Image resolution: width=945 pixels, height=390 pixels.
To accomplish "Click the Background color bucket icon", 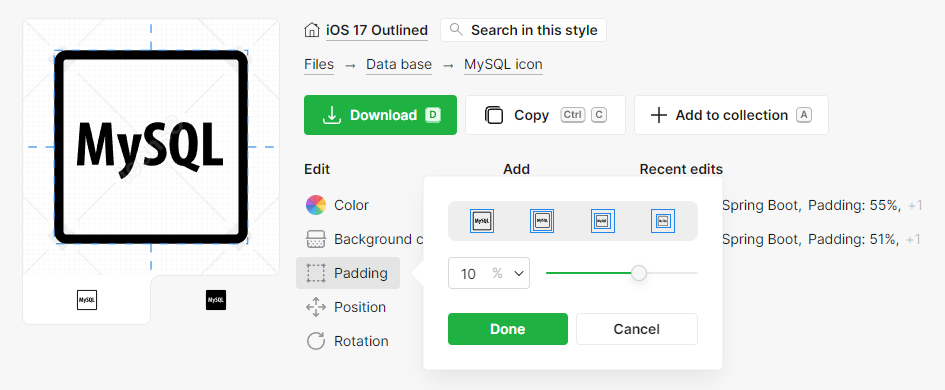I will pyautogui.click(x=316, y=239).
